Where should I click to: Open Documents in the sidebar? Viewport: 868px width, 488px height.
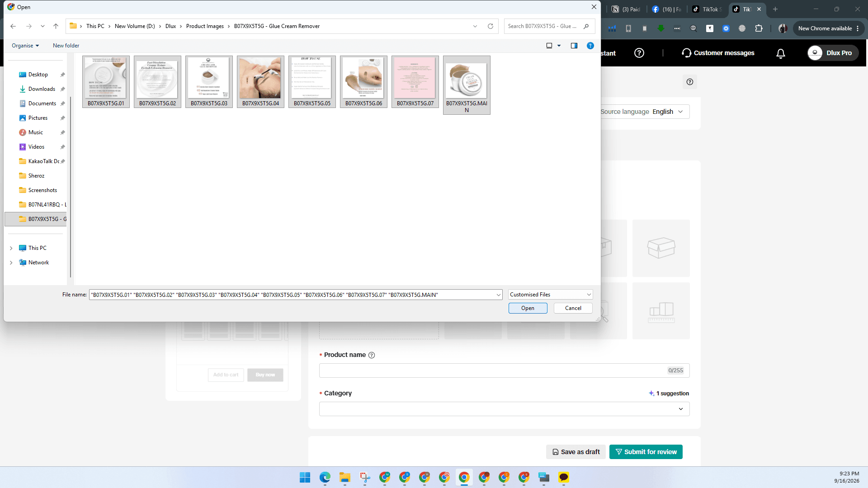click(x=42, y=103)
